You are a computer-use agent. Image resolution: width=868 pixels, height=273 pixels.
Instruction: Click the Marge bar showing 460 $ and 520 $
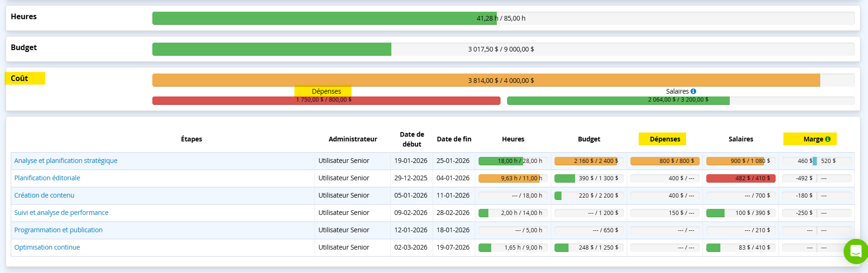[816, 161]
